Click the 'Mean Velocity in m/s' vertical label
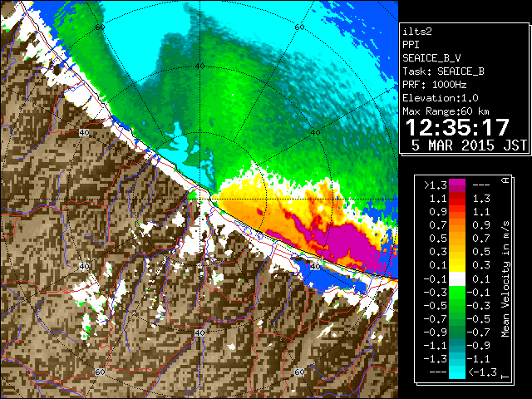Viewport: 532px width, 399px height. click(x=505, y=278)
